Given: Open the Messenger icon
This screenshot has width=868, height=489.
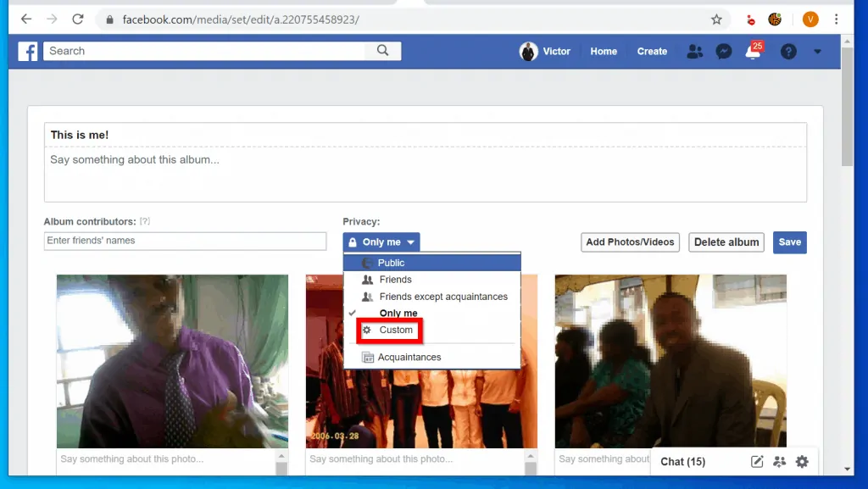Looking at the screenshot, I should 724,52.
